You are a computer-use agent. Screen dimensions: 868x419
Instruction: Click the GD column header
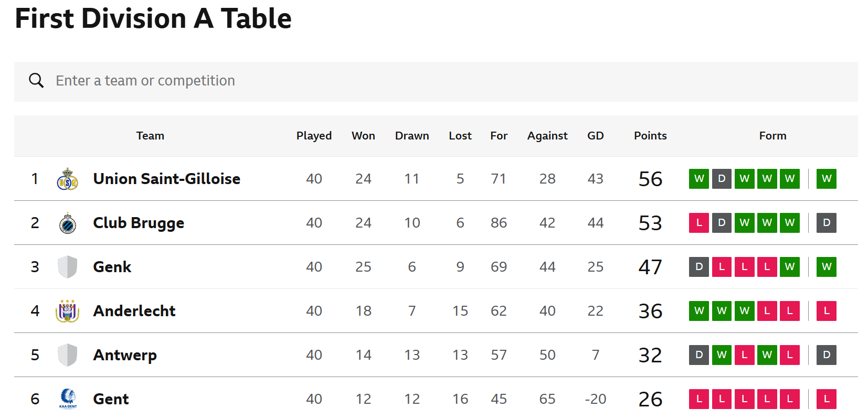tap(596, 136)
